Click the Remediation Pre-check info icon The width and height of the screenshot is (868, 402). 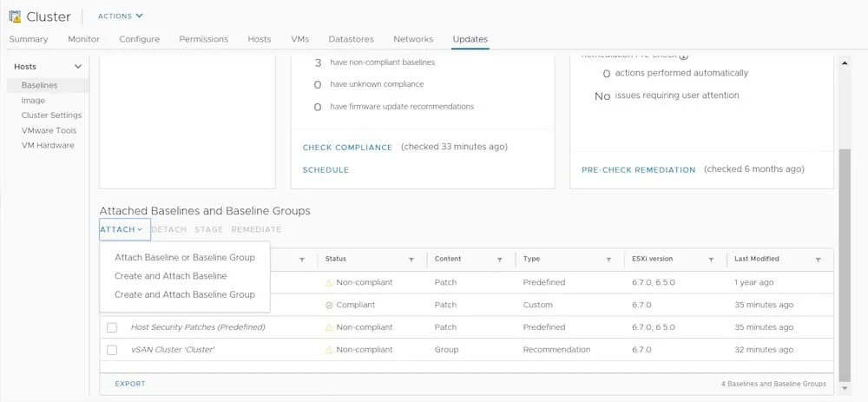tap(684, 56)
